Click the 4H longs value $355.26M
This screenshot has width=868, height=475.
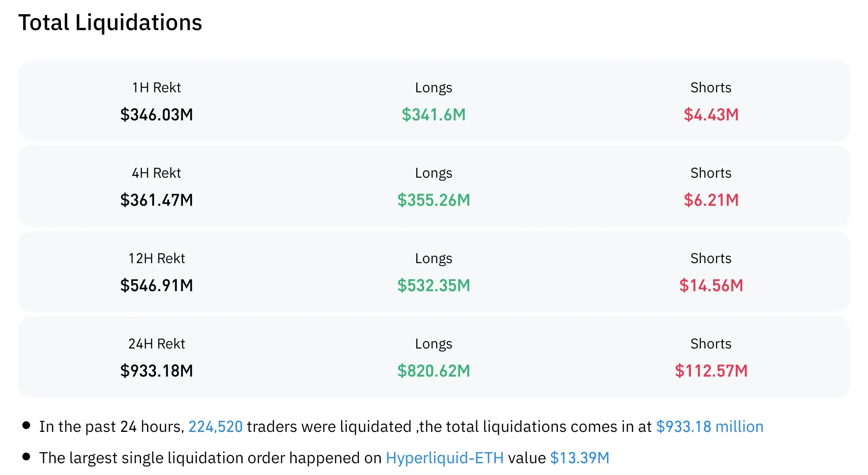tap(434, 200)
